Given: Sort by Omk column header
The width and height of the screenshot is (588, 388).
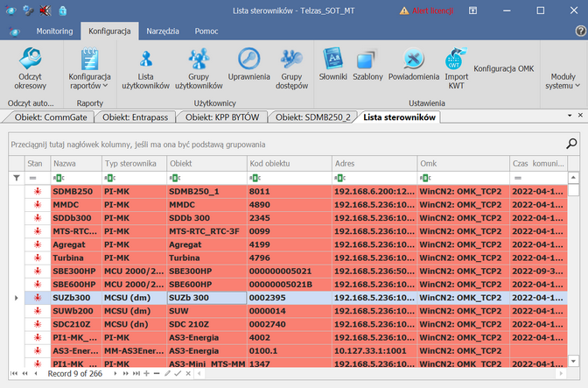Looking at the screenshot, I should (464, 164).
